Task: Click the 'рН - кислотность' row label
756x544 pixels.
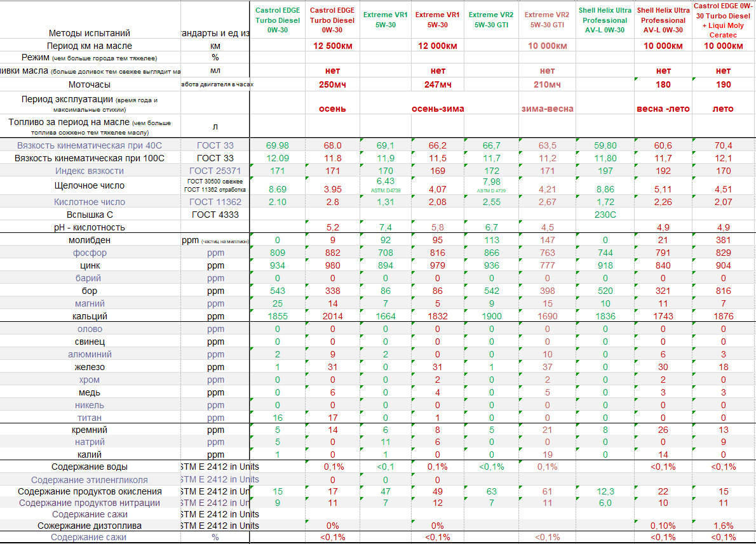Action: point(89,227)
